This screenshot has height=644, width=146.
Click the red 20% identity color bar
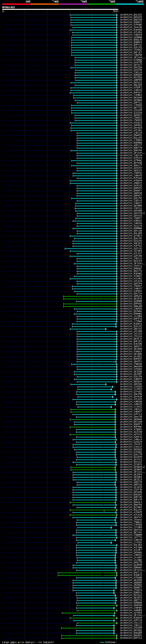coord(16,4)
